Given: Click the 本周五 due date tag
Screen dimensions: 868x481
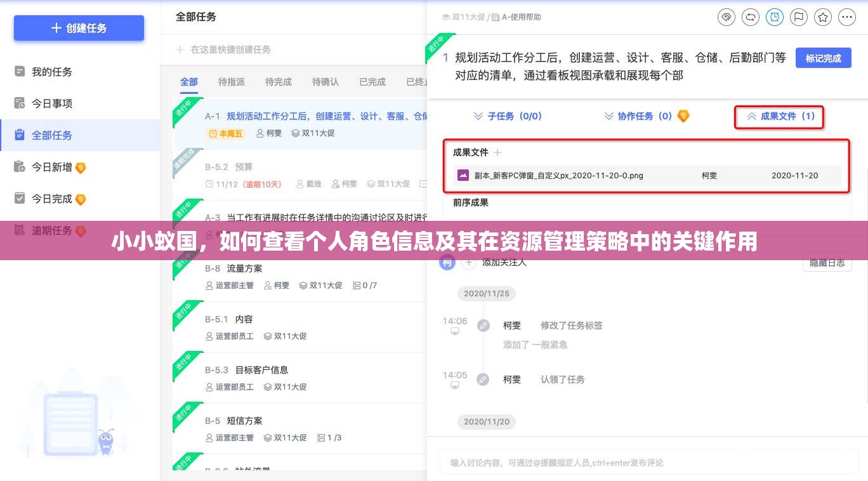Looking at the screenshot, I should (x=226, y=133).
